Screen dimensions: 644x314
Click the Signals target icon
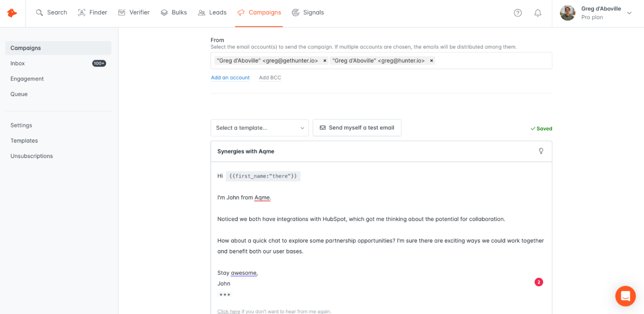tap(295, 13)
